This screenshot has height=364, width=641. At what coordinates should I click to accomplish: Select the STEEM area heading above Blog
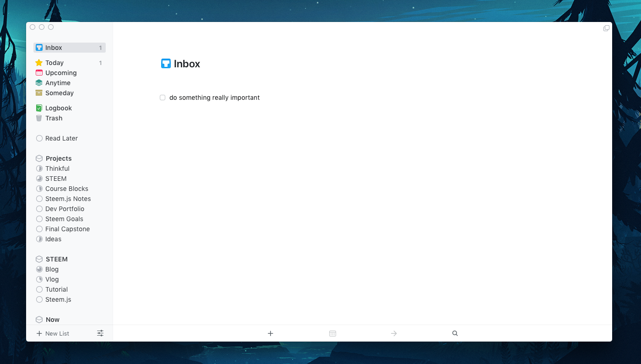pyautogui.click(x=70, y=259)
